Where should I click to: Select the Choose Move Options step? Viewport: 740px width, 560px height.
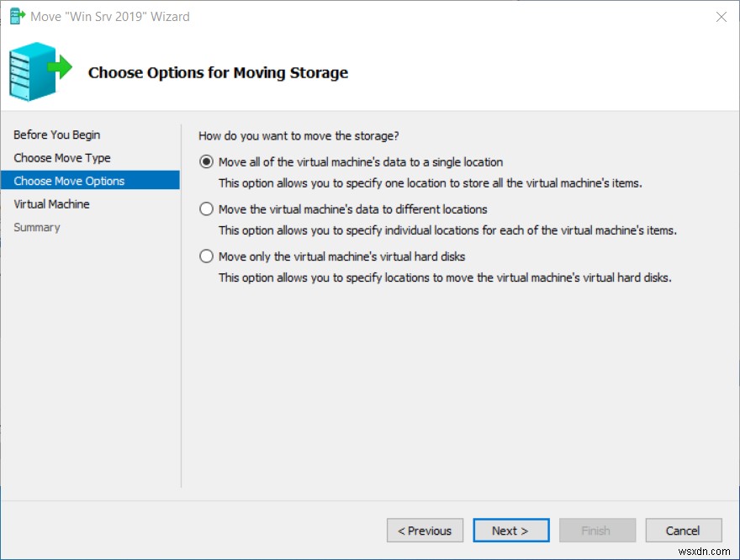pyautogui.click(x=68, y=180)
